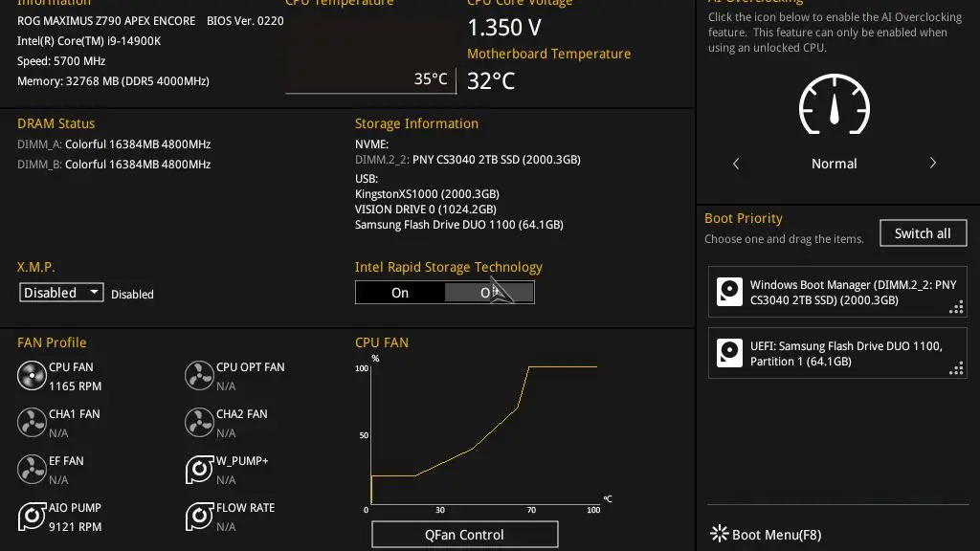Screen dimensions: 980x551
Task: Click the FAN Profile heading
Action: point(52,342)
